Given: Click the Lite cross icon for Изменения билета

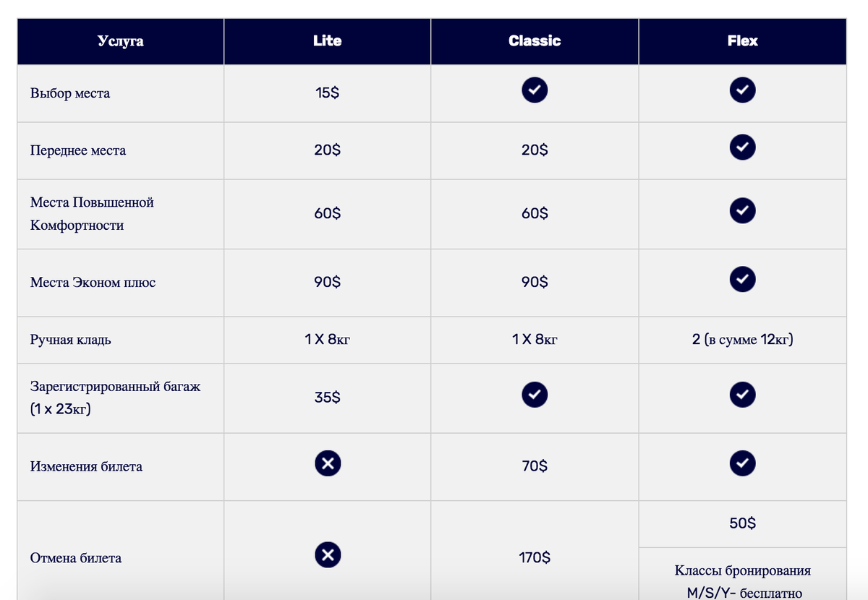Looking at the screenshot, I should (x=328, y=463).
